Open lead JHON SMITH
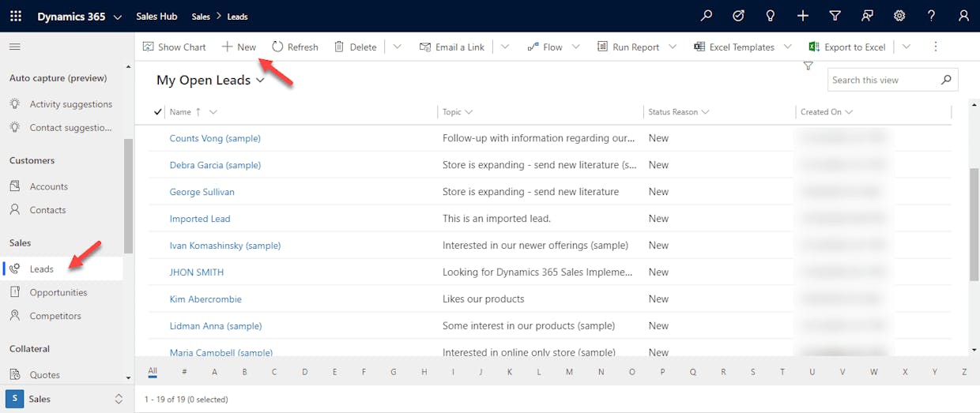This screenshot has height=413, width=980. coord(197,272)
